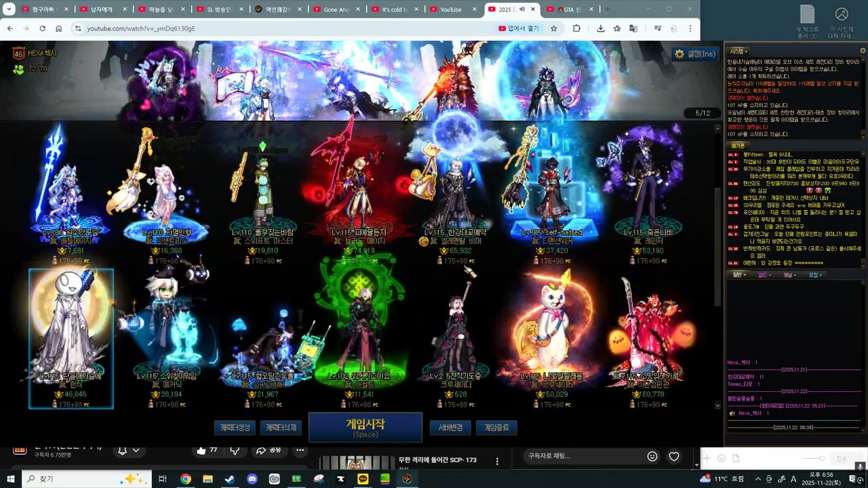Open Steam from the taskbar
The image size is (868, 488).
coord(230,479)
